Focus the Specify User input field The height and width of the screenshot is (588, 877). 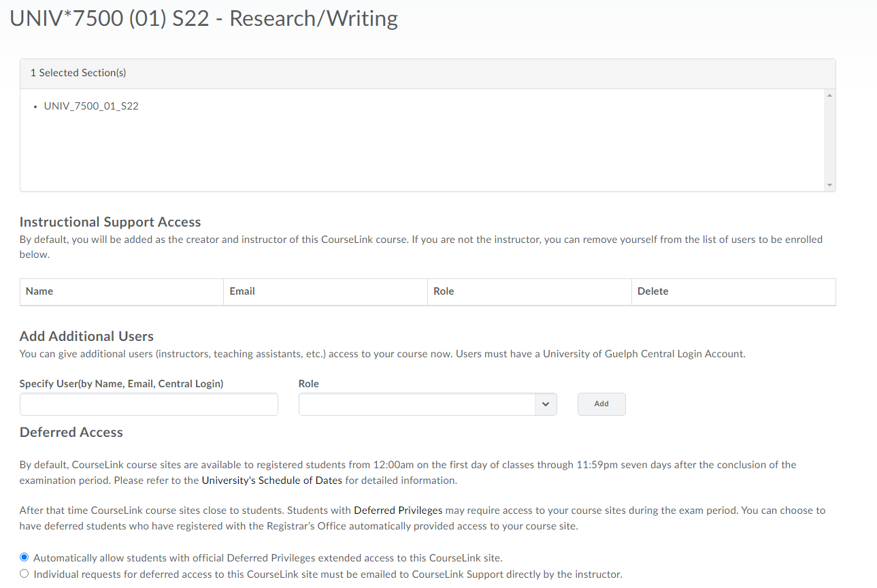point(149,404)
